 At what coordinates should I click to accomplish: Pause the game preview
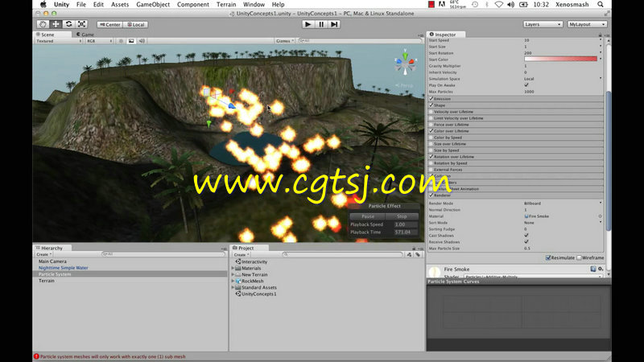[321, 24]
